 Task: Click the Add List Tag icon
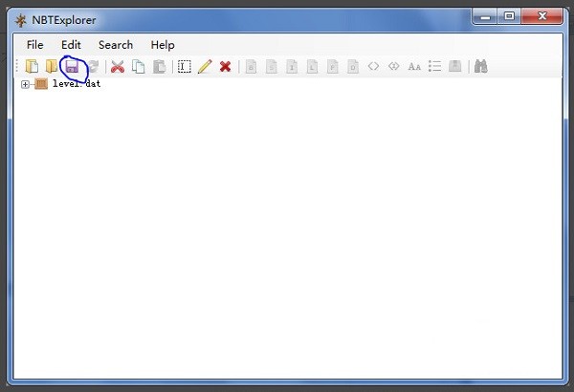pyautogui.click(x=435, y=67)
